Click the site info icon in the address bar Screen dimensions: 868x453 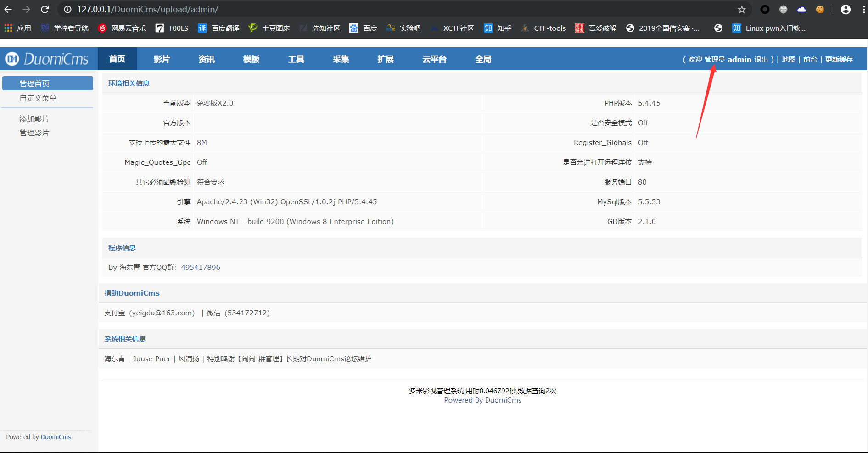[67, 9]
